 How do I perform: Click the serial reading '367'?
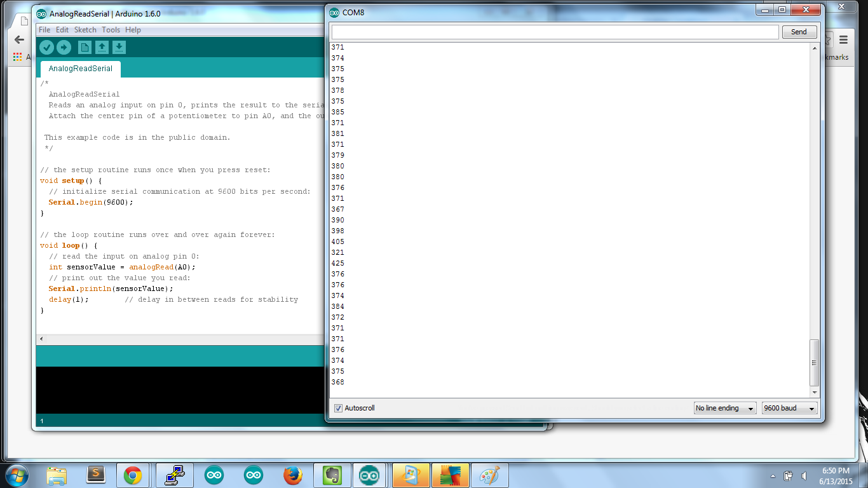click(337, 209)
